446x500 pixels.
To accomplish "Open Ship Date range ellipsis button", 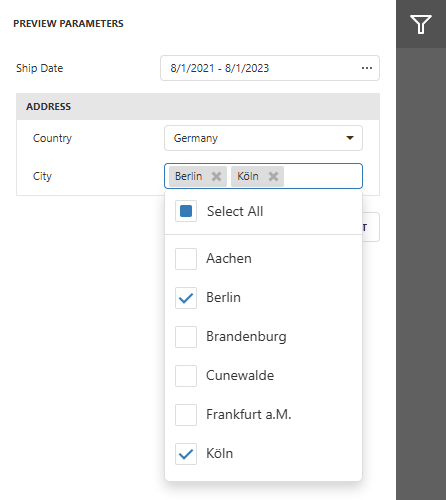I will tap(367, 68).
